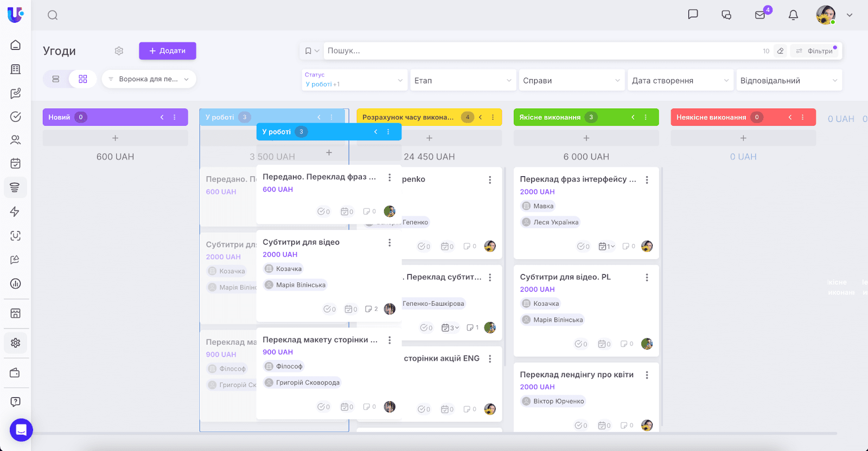Click the Додати button
Screen dimensions: 868x451
168,51
